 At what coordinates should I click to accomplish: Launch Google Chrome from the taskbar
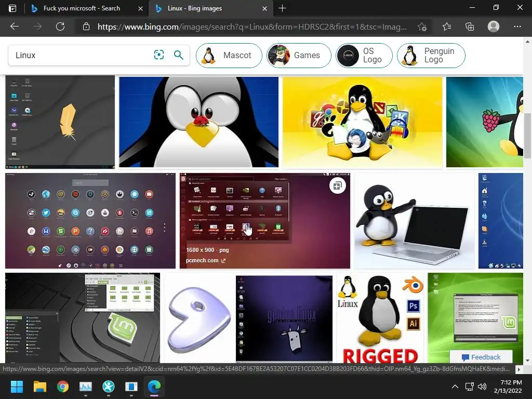tap(63, 386)
